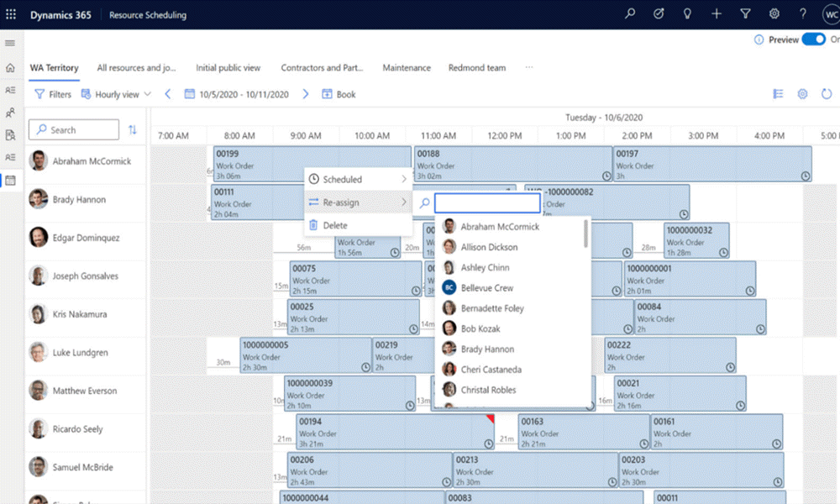Click the Re-assign resource search field

[486, 202]
